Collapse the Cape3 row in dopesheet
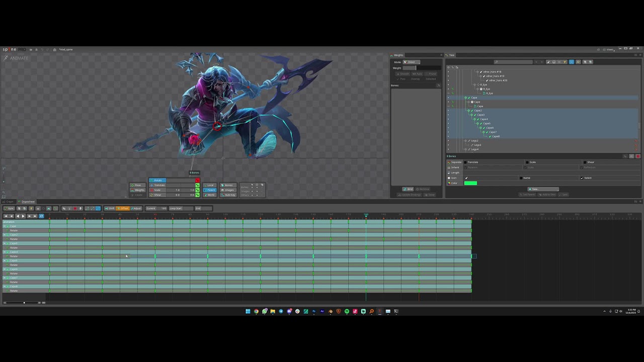Image resolution: width=644 pixels, height=362 pixels. pos(5,243)
